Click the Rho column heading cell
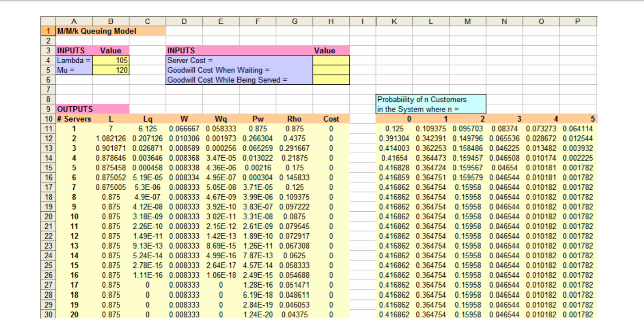Viewport: 644px width, 329px height. tap(294, 119)
